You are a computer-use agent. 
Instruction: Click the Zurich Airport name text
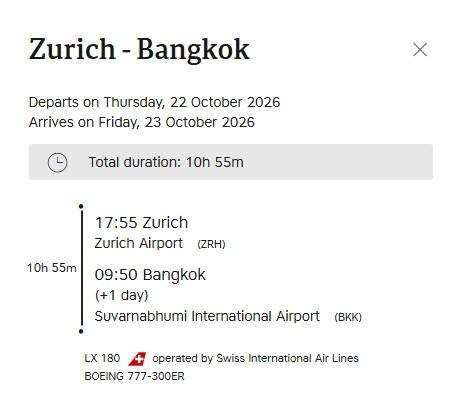(x=139, y=243)
